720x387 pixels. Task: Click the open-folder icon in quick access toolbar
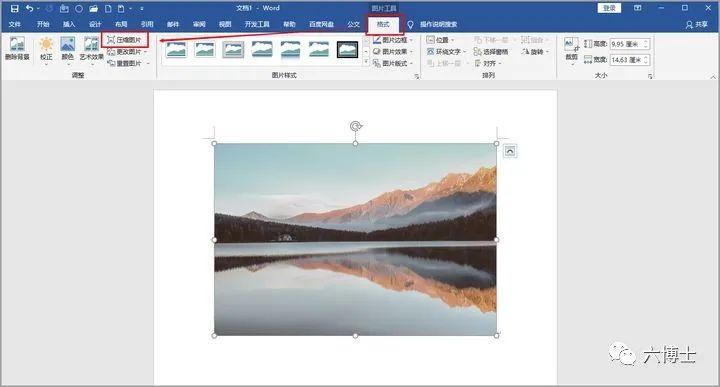point(93,9)
